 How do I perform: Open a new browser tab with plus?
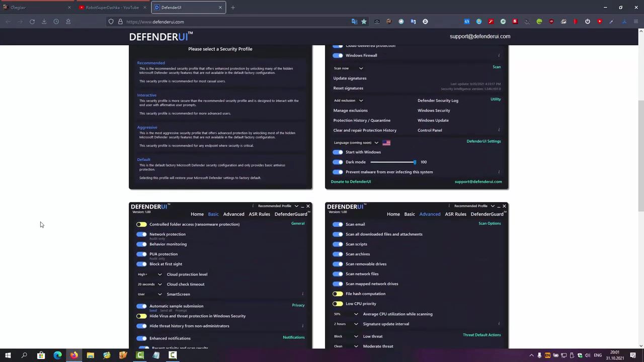coord(232,8)
